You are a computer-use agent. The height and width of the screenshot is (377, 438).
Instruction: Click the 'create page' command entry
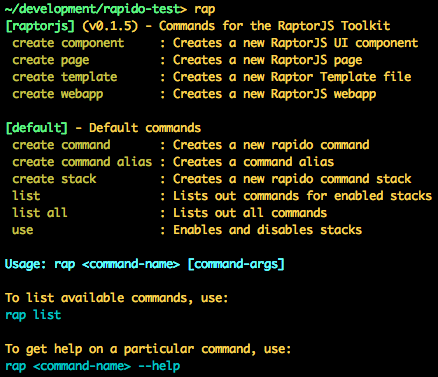tap(51, 60)
